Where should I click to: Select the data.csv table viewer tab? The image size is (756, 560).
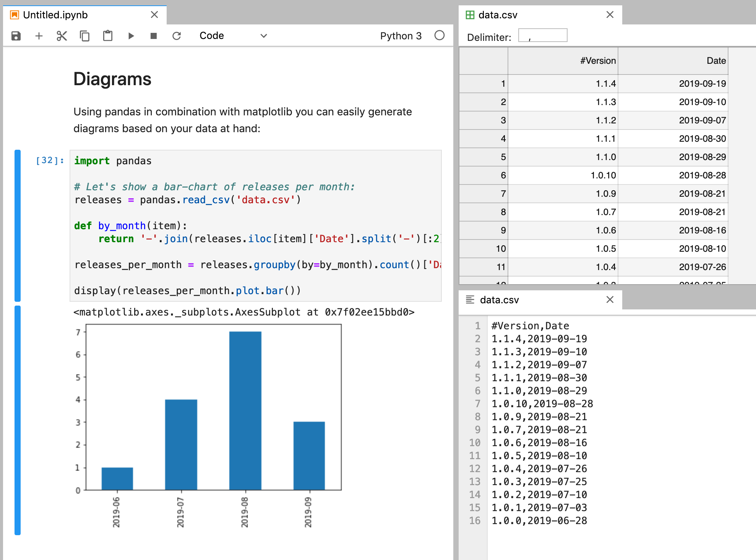(x=540, y=15)
